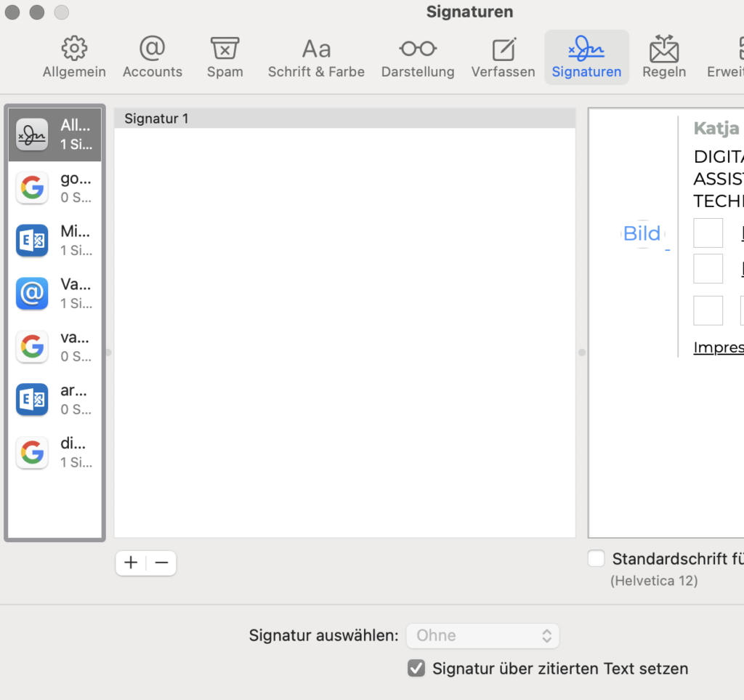
Task: Open Schrift & Farbe settings
Action: coord(316,49)
